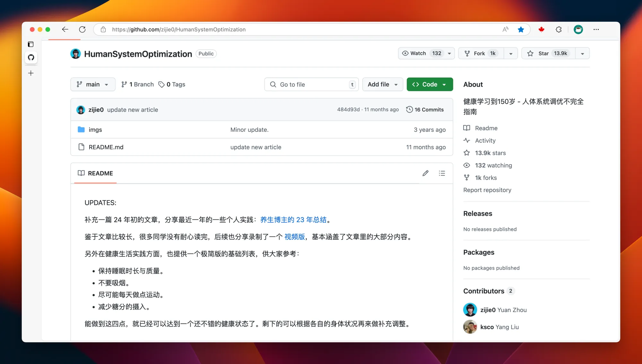
Task: Open the README outline list icon
Action: coord(442,173)
